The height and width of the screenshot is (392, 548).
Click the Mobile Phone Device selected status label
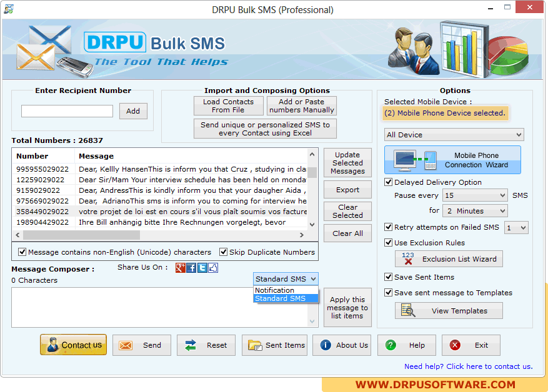[x=445, y=113]
